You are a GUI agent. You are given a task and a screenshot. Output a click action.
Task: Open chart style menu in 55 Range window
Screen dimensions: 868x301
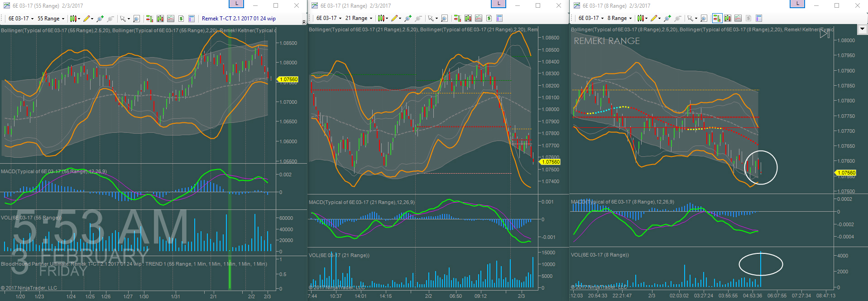click(73, 19)
